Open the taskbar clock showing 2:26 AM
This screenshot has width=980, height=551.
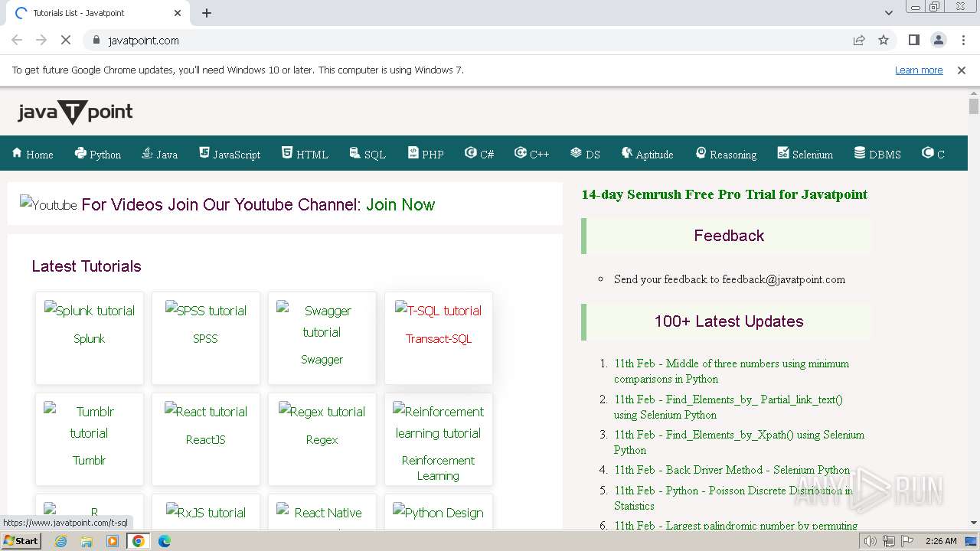click(941, 541)
